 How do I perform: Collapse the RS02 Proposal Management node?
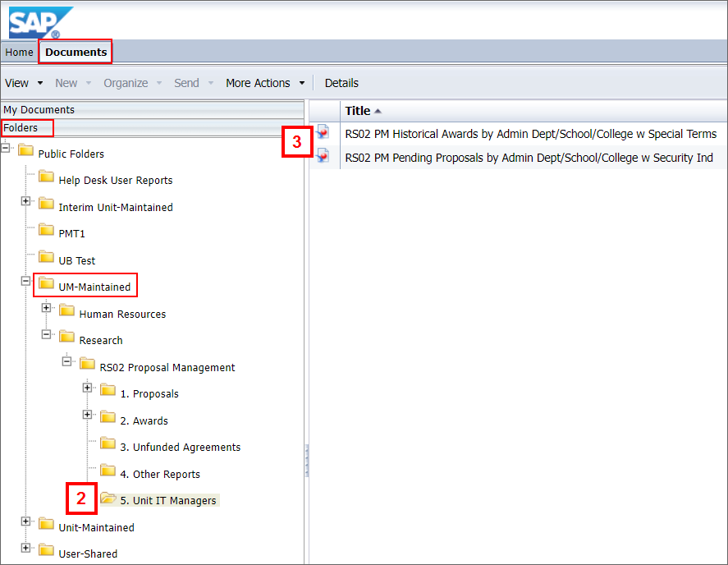[66, 361]
